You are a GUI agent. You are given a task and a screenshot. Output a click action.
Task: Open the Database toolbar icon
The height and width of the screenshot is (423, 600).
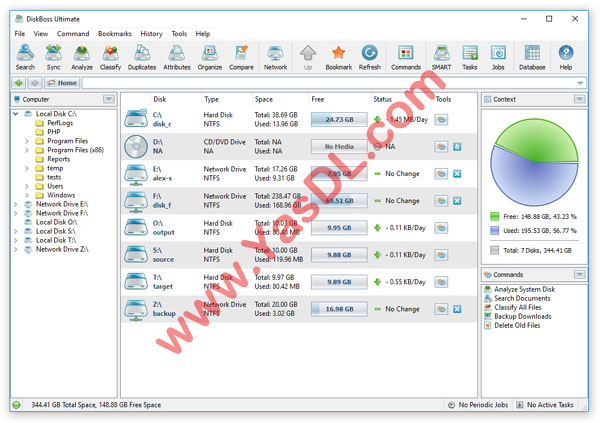click(x=532, y=57)
